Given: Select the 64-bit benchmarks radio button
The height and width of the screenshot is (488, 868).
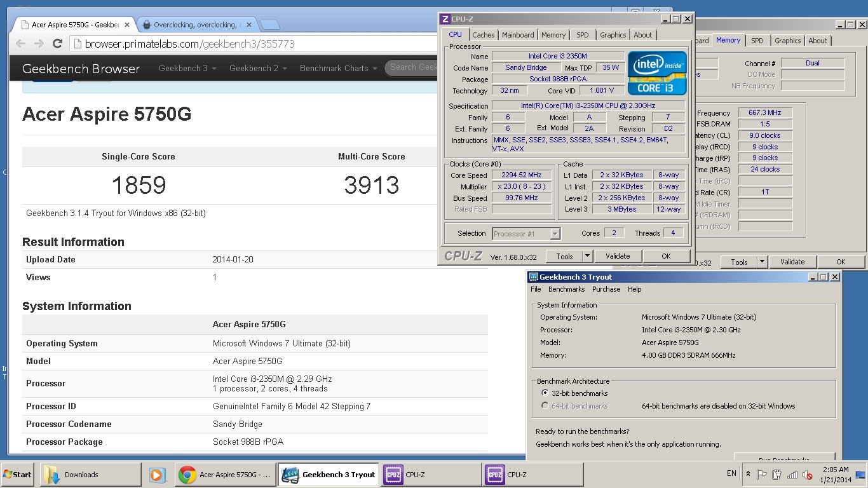Looking at the screenshot, I should coord(545,406).
